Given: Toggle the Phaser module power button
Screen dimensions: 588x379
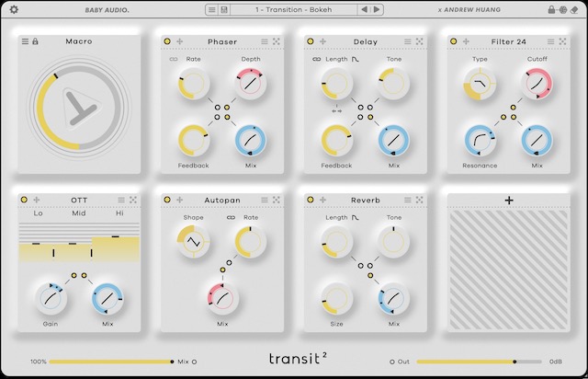Looking at the screenshot, I should [x=166, y=41].
